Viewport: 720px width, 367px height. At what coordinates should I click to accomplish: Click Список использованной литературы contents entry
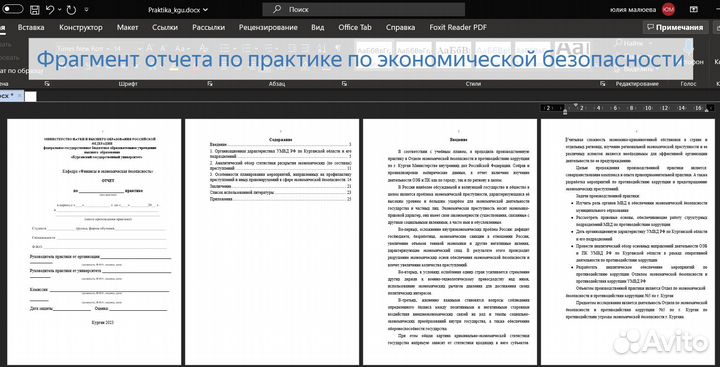(281, 193)
